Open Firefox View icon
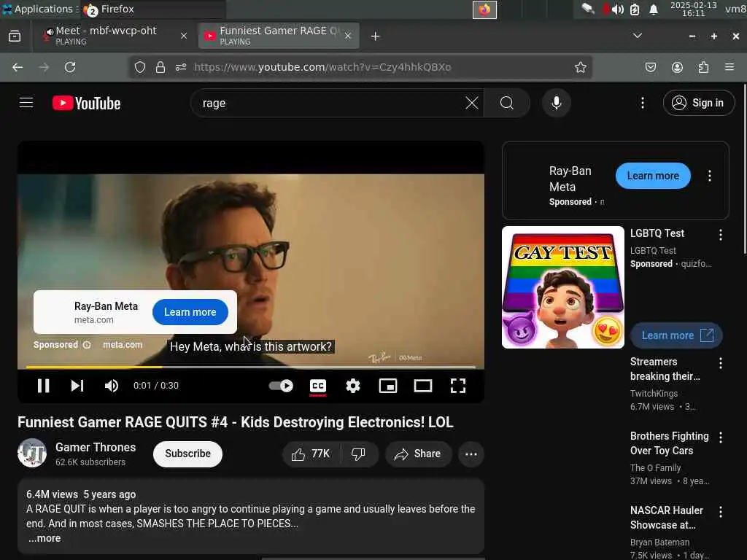The image size is (747, 560). [15, 36]
